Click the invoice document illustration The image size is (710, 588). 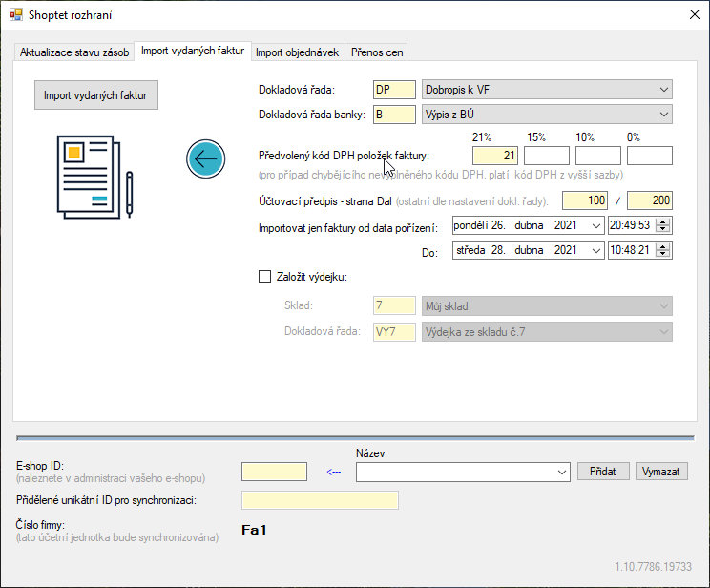(95, 178)
